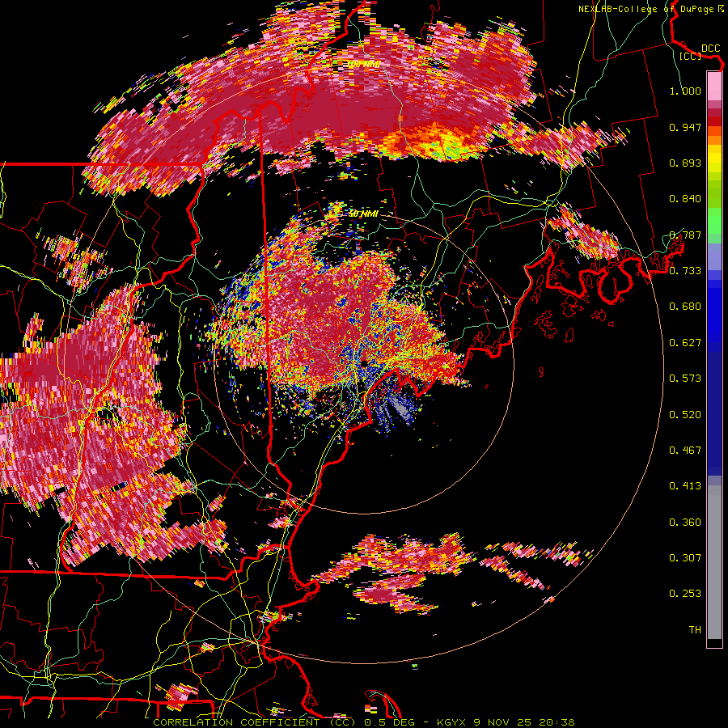This screenshot has height=728, width=728.
Task: Select the 0.840 legend value
Action: tap(685, 199)
